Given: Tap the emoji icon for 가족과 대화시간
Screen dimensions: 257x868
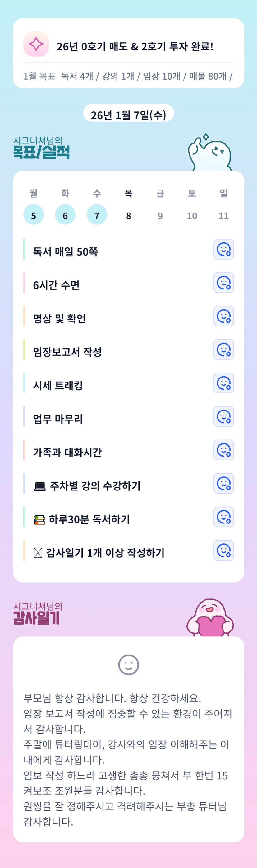Looking at the screenshot, I should tap(223, 450).
